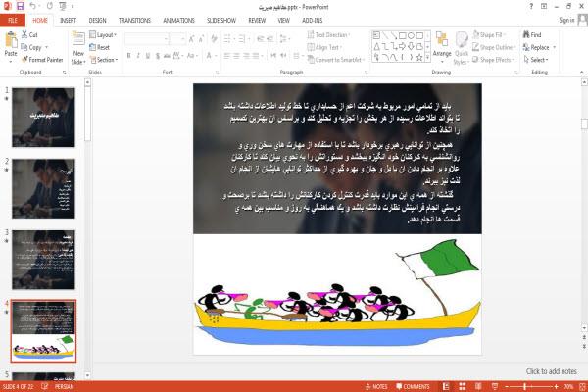Clear all formatting icon
Viewport: 588px width, 392px height.
pyautogui.click(x=214, y=38)
